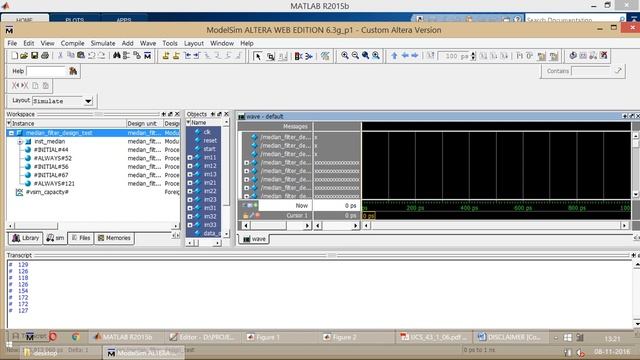Expand the im33 object in Objects pane

pos(190,225)
